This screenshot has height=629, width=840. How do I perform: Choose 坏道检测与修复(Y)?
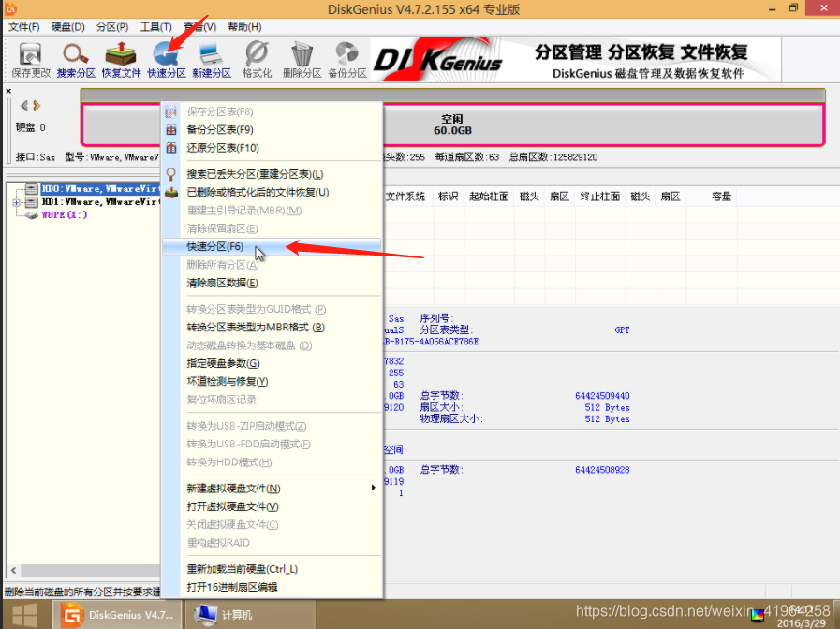pyautogui.click(x=228, y=382)
